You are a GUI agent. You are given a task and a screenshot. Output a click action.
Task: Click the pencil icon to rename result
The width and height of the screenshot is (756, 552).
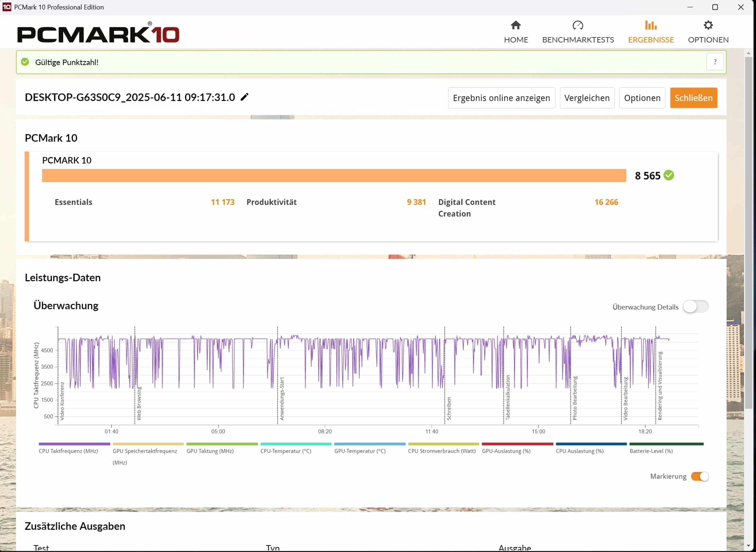tap(244, 97)
